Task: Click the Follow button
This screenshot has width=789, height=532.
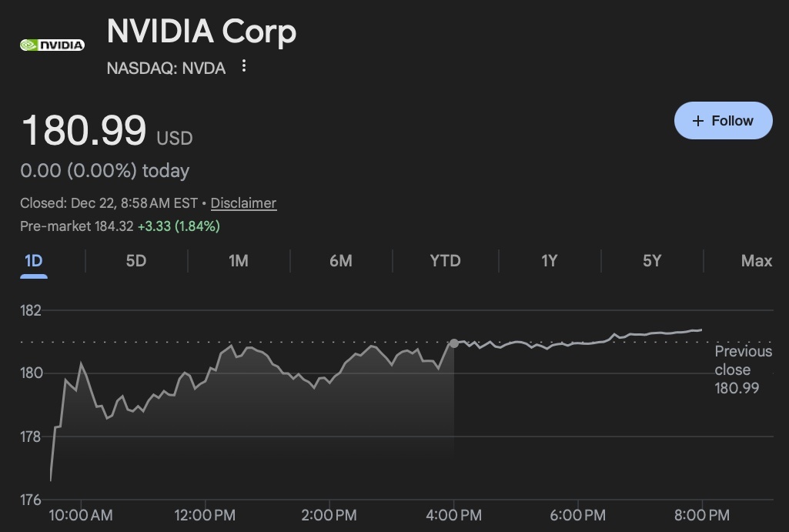Action: (723, 121)
